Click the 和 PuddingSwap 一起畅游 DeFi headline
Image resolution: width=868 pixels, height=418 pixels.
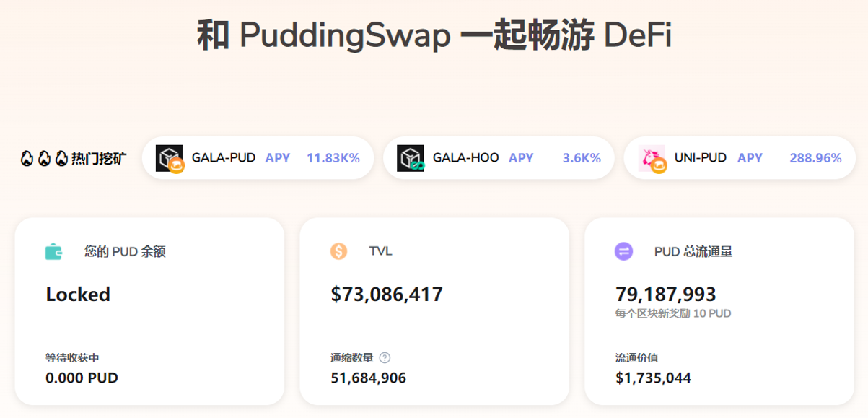(434, 35)
